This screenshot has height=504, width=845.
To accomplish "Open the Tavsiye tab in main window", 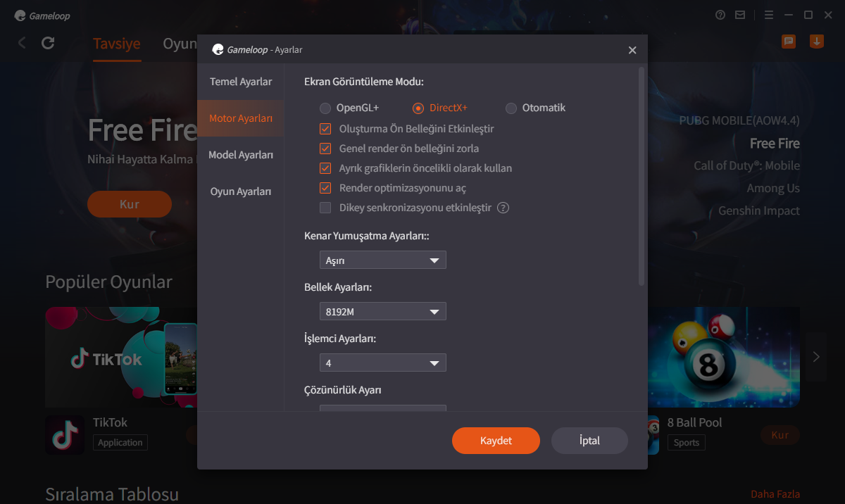I will 117,44.
